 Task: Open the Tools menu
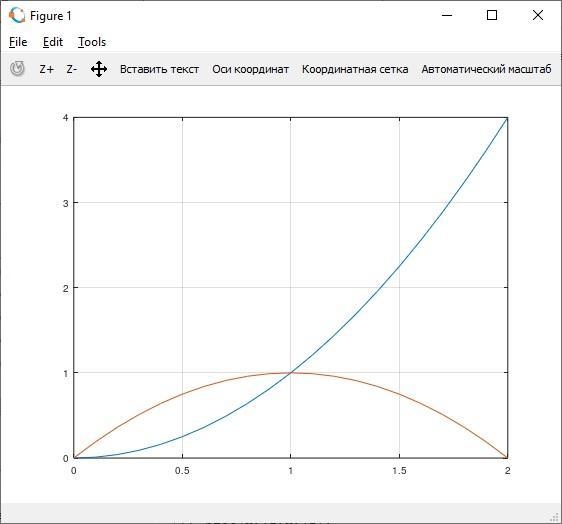pyautogui.click(x=92, y=42)
